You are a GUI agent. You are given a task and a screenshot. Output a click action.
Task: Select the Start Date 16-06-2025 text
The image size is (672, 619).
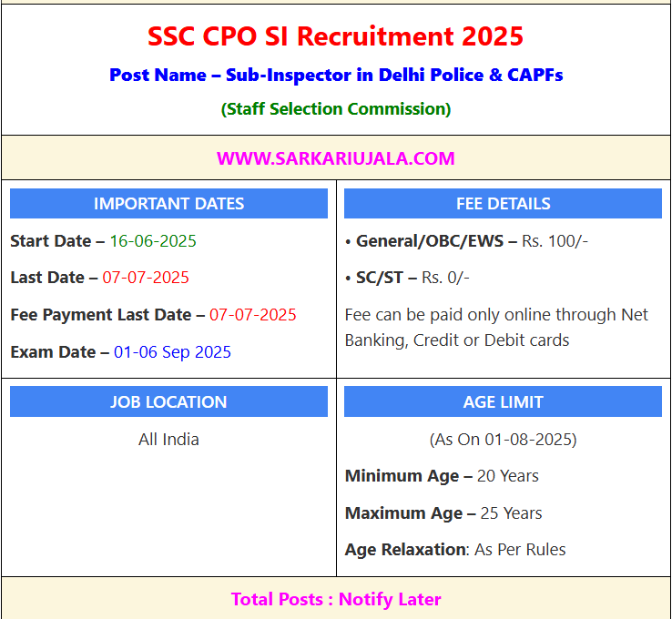(103, 240)
